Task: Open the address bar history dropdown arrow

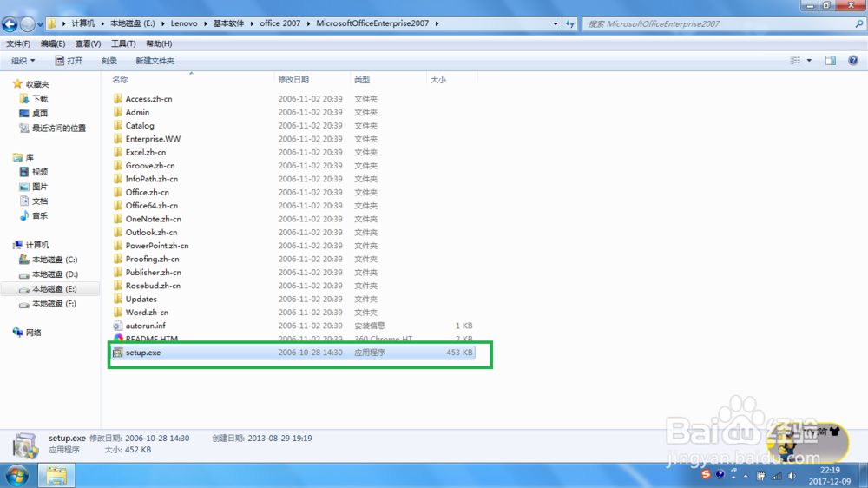Action: [x=556, y=23]
